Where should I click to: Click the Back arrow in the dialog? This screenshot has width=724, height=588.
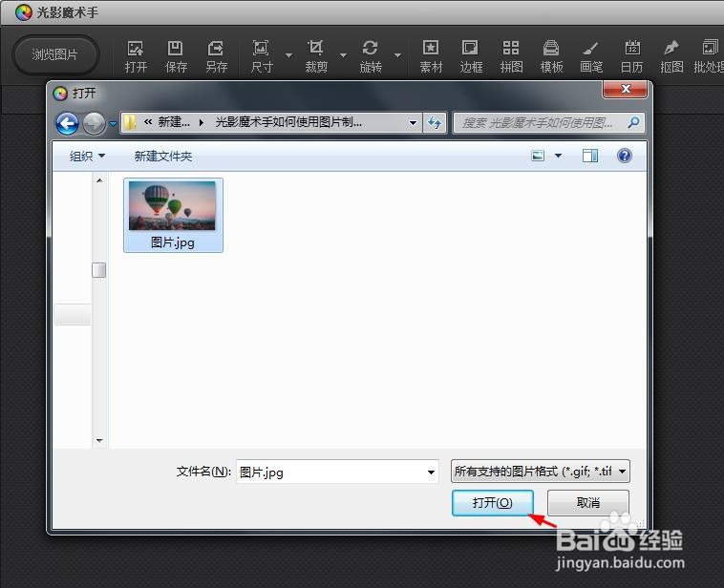68,124
